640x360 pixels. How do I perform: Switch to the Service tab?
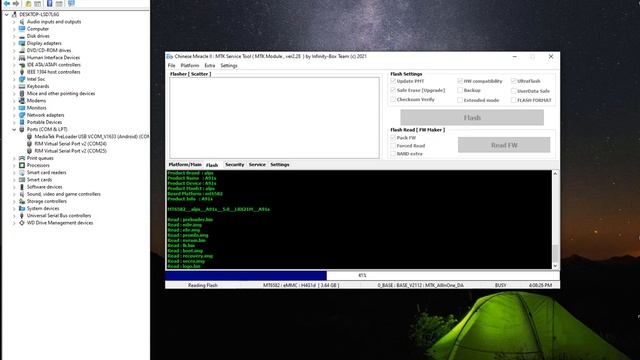(257, 164)
